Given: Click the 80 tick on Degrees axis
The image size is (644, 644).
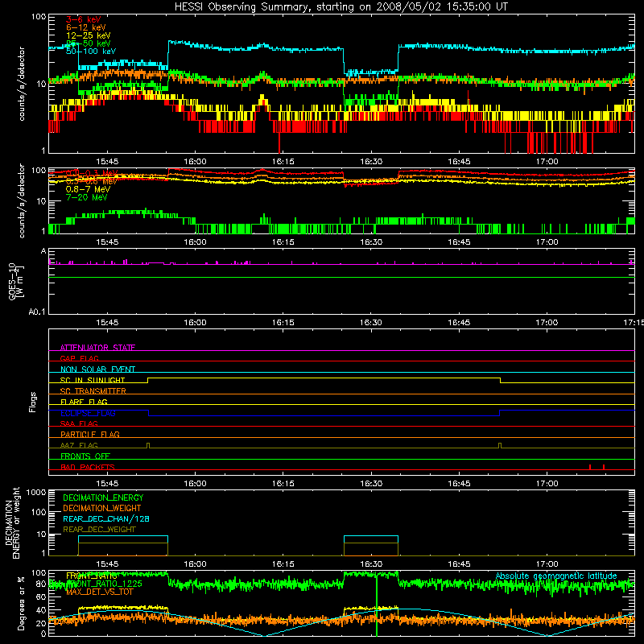Looking at the screenshot, I should (x=41, y=584).
